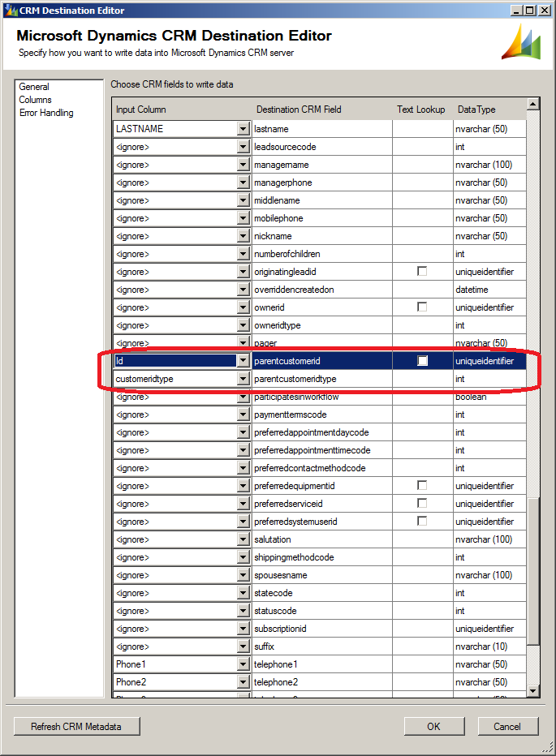Click the parentcustomerid destination field cell
Image resolution: width=556 pixels, height=756 pixels.
pyautogui.click(x=322, y=361)
